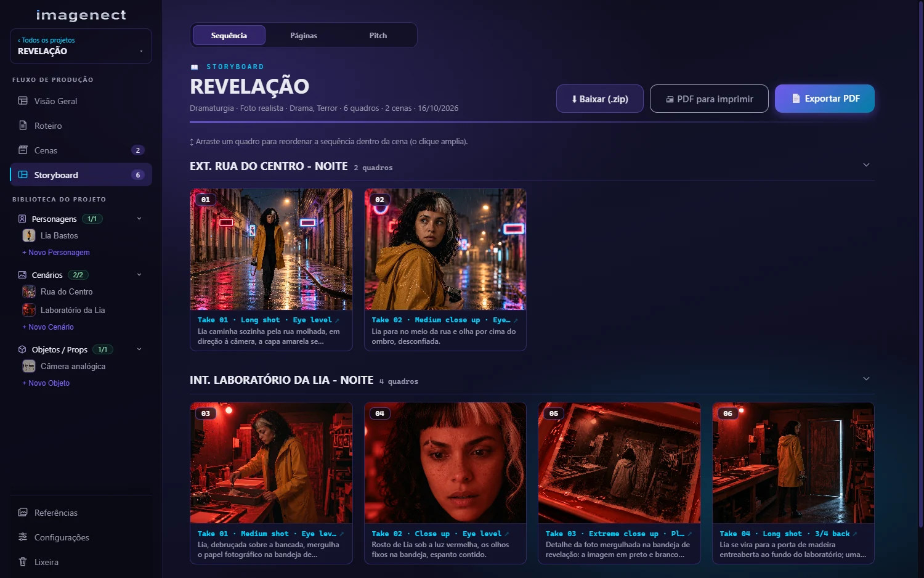
Task: Open frame 04 face close up thumbnail
Action: tap(445, 463)
